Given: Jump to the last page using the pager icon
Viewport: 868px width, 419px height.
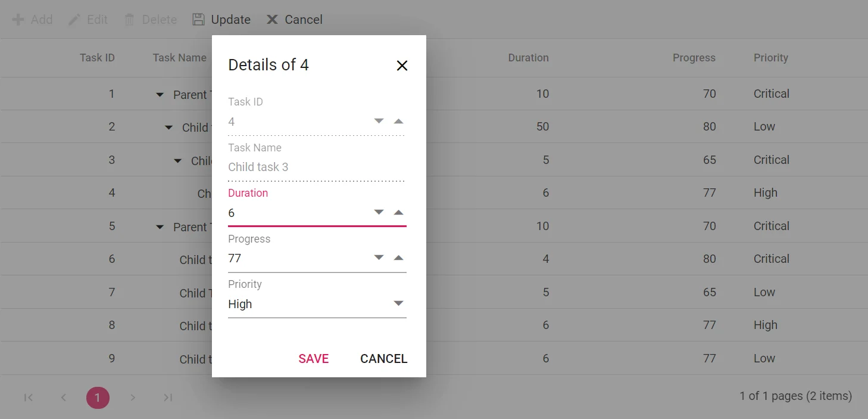Looking at the screenshot, I should click(167, 397).
